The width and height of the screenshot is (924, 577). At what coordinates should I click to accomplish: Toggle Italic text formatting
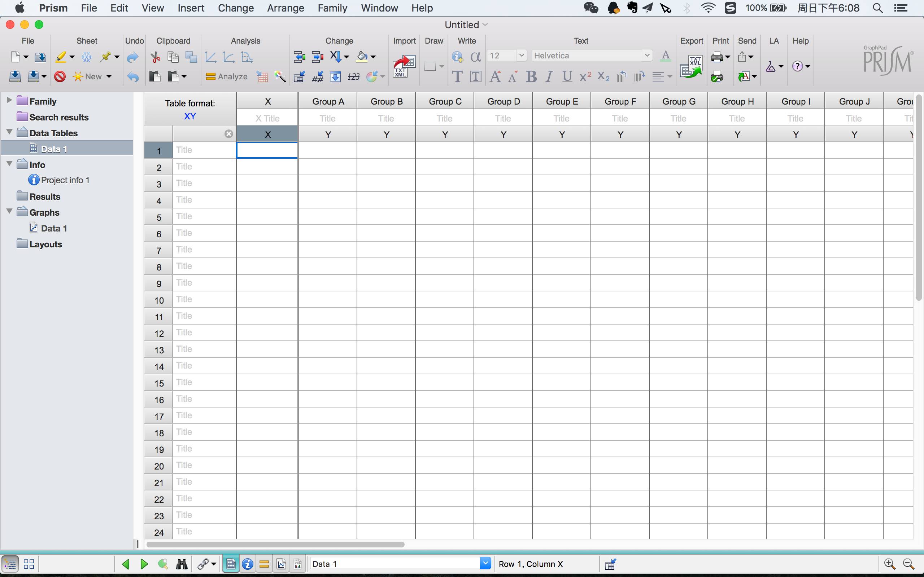tap(549, 77)
